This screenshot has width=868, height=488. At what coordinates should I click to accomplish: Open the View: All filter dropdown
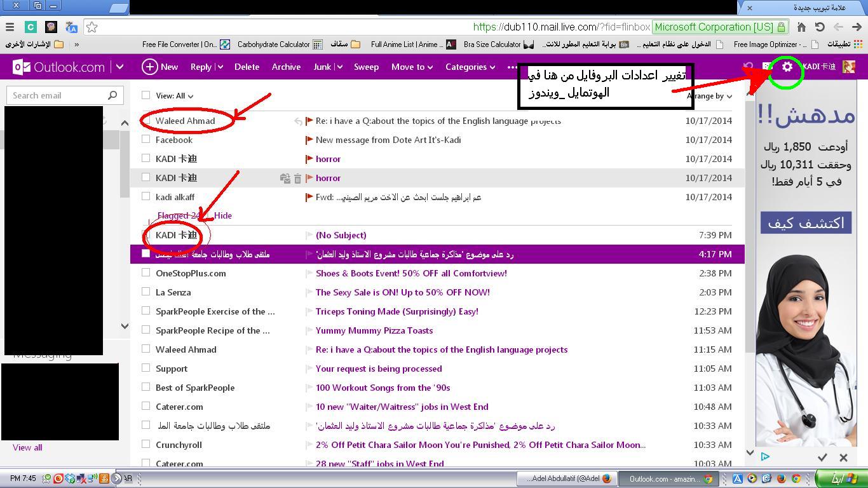175,96
